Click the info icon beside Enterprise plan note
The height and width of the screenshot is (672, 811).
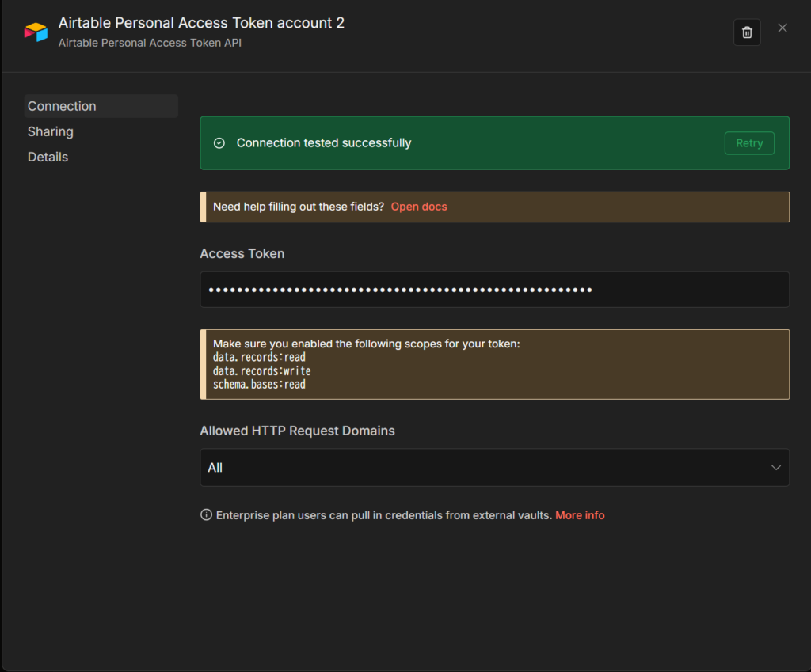[206, 515]
